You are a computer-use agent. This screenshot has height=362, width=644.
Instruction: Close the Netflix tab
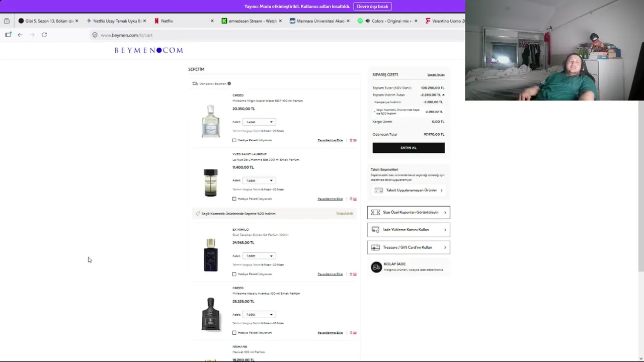(x=212, y=21)
